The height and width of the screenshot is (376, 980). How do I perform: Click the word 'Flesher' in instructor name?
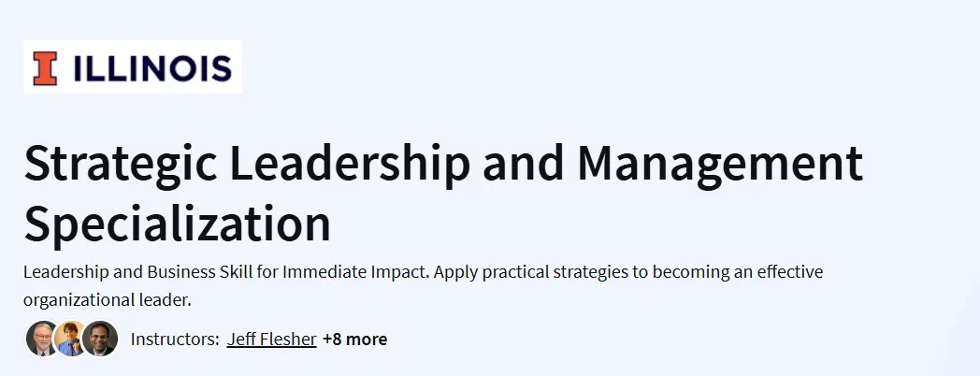[286, 340]
